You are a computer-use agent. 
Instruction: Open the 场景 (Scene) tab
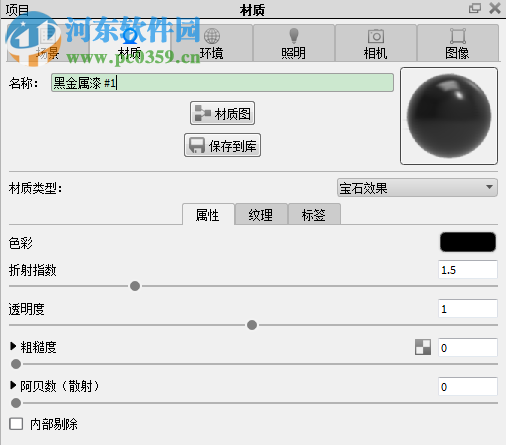pos(48,43)
